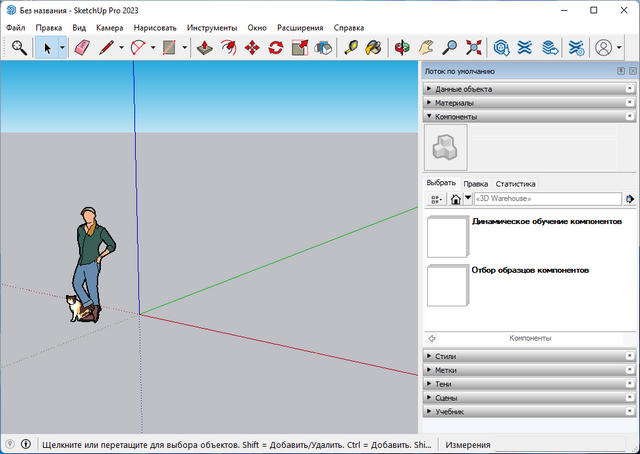Open the component navigation dropdown arrow

coord(468,199)
